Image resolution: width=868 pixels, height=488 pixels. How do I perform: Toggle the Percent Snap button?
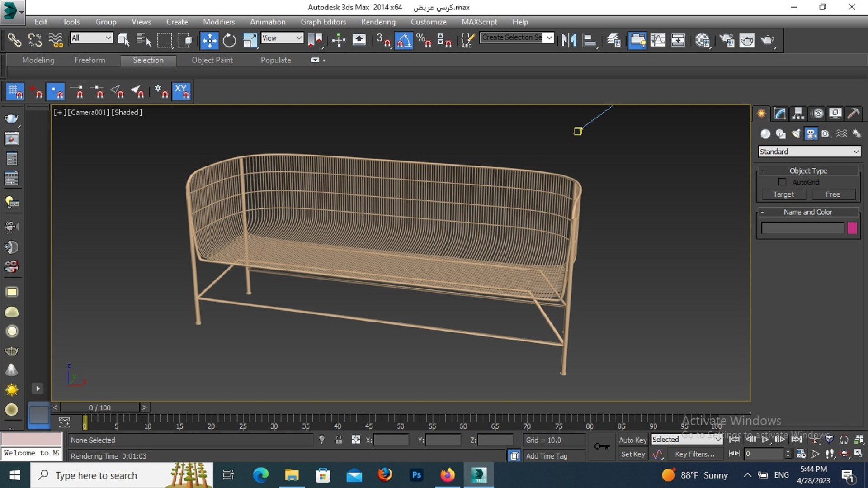[x=424, y=40]
